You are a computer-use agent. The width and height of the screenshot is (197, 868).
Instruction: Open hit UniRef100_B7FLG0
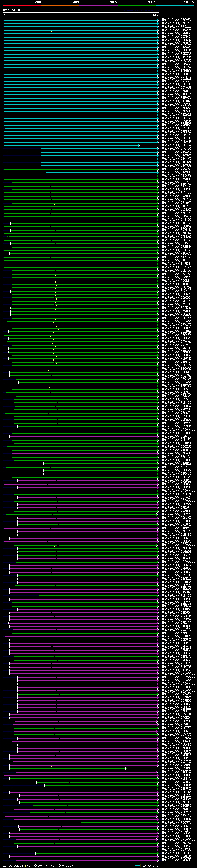tap(176, 50)
